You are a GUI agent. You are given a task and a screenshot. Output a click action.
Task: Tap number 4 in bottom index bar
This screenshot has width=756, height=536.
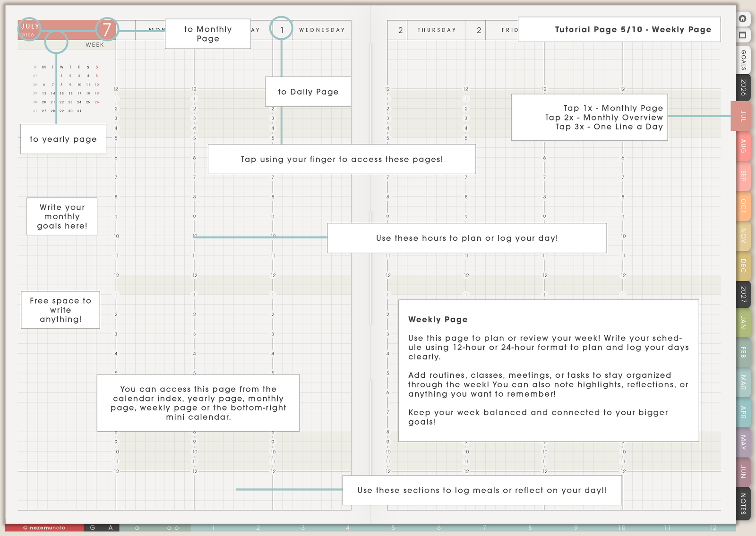pyautogui.click(x=348, y=528)
